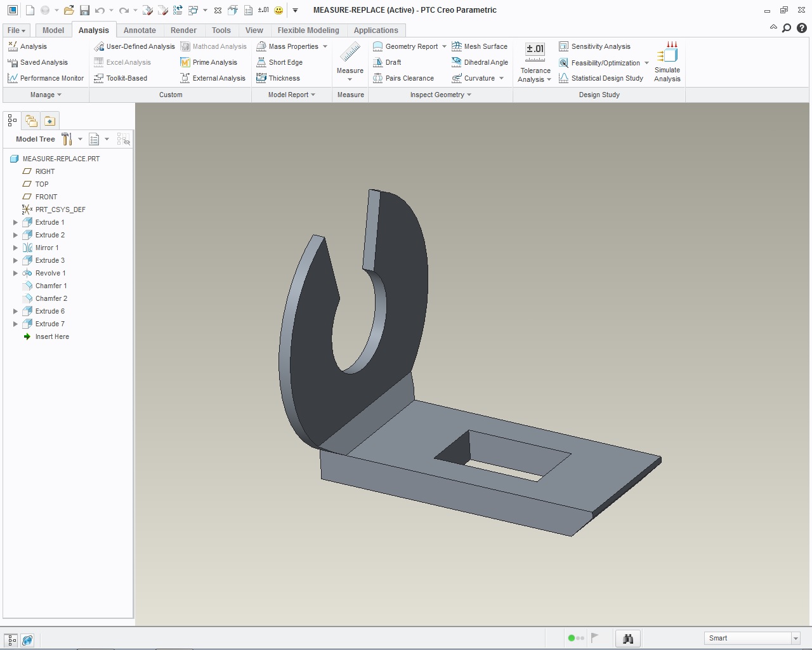This screenshot has height=650, width=812.
Task: Launch the Thickness check
Action: pos(278,78)
